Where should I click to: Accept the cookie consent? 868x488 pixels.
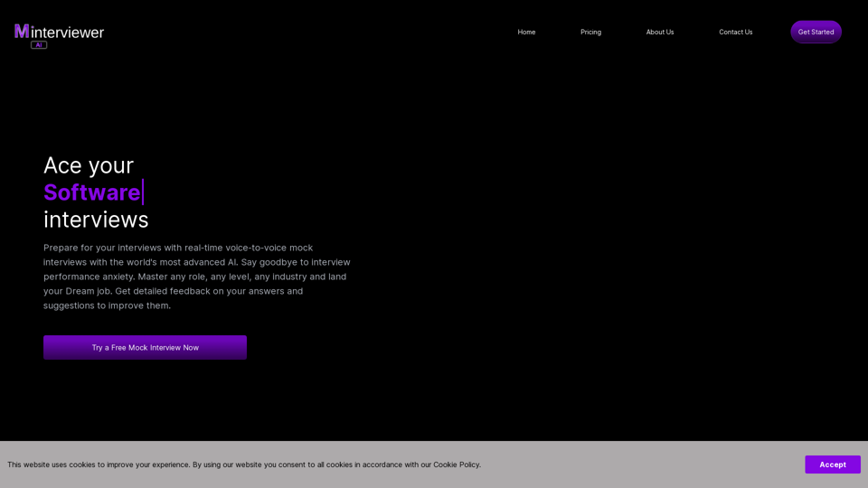(832, 465)
